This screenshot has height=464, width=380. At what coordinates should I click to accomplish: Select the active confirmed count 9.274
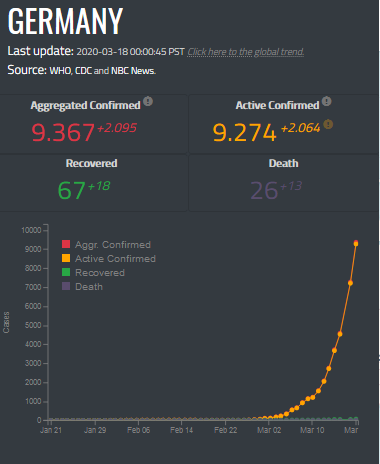pyautogui.click(x=245, y=132)
